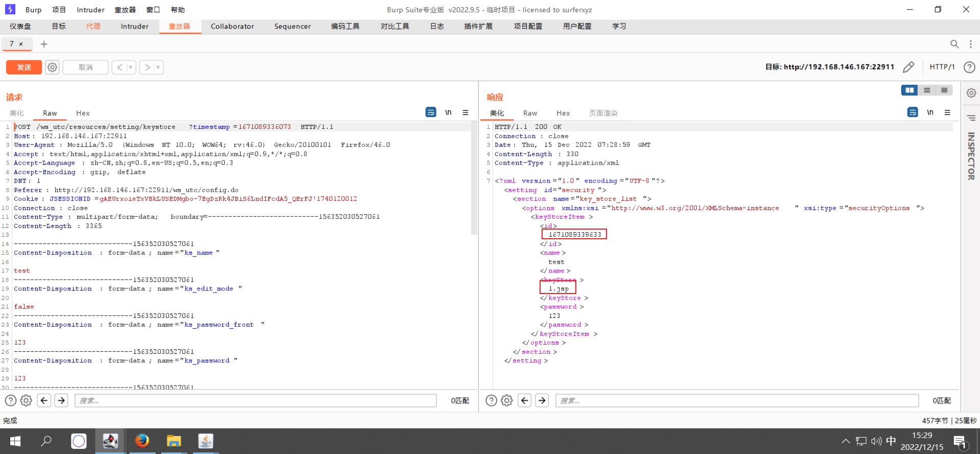The height and width of the screenshot is (454, 980).
Task: Click the Cancel (取消) button
Action: point(85,67)
